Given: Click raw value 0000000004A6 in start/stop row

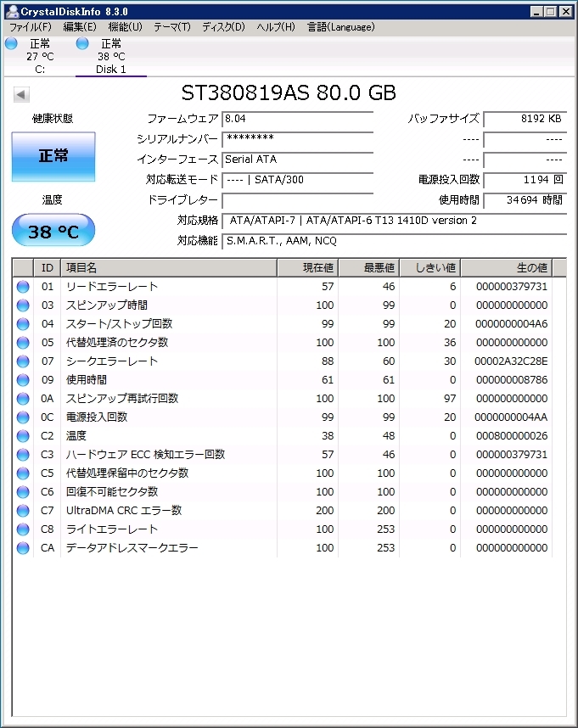Looking at the screenshot, I should point(511,324).
